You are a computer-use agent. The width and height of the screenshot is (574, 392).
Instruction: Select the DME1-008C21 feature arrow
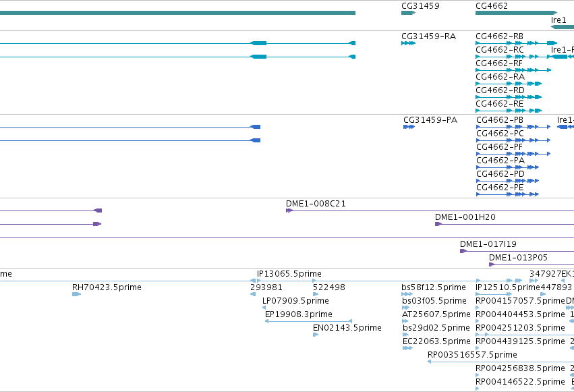click(x=289, y=211)
